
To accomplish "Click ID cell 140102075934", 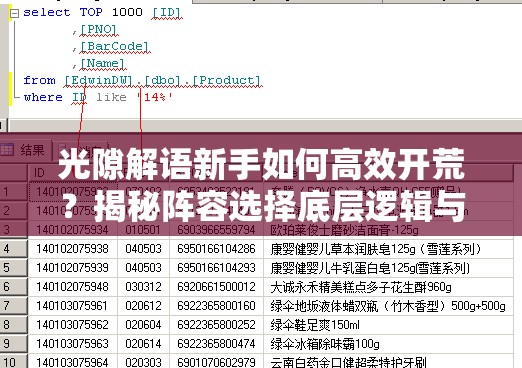I will 73,230.
